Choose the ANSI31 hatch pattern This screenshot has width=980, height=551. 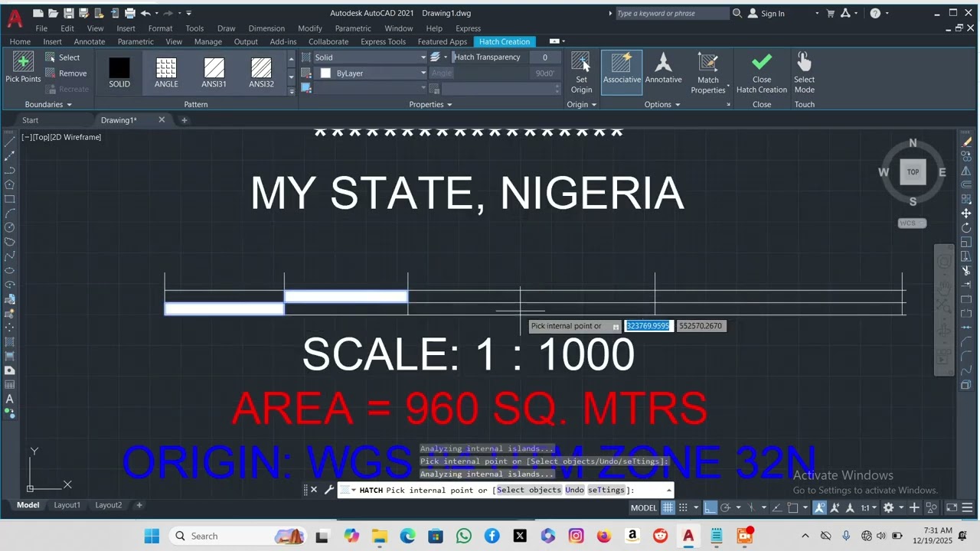pyautogui.click(x=214, y=73)
